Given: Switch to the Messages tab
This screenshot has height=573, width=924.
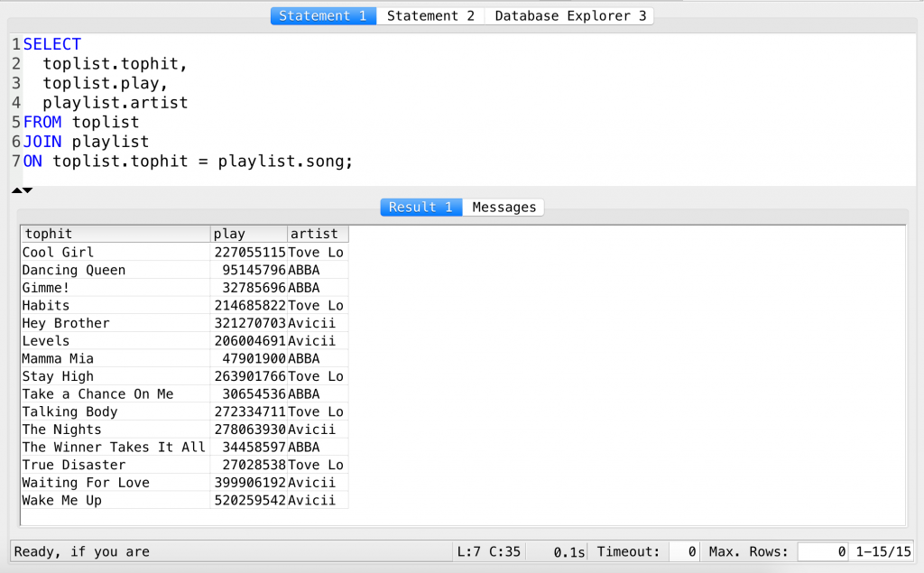Looking at the screenshot, I should pyautogui.click(x=504, y=208).
